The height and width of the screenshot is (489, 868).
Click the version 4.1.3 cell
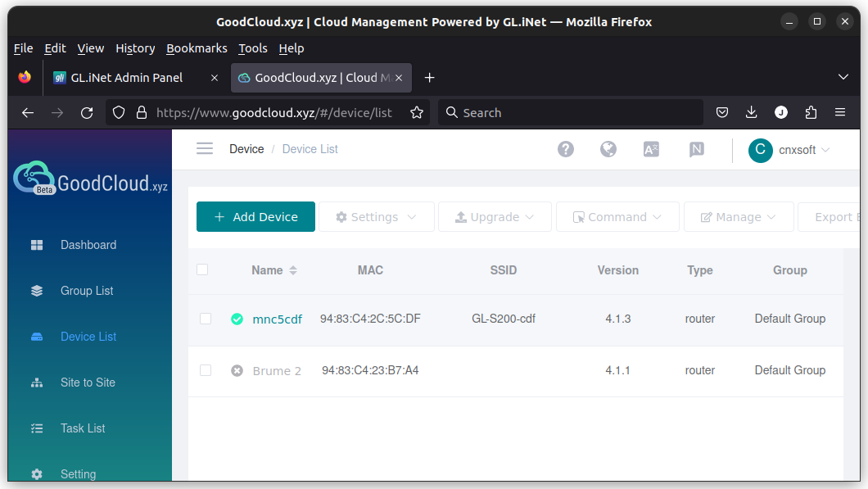617,319
